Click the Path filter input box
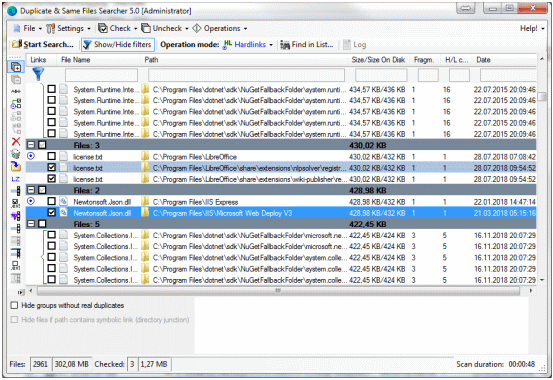 tap(246, 75)
